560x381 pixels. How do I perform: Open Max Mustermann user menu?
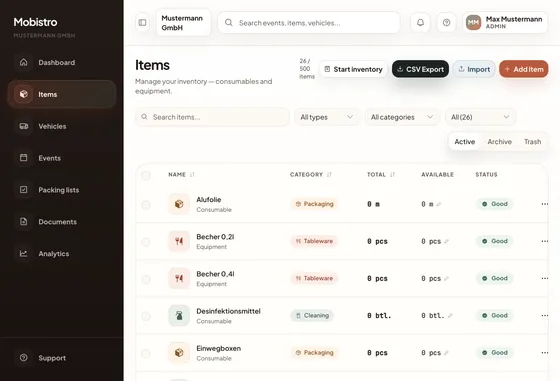coord(505,22)
